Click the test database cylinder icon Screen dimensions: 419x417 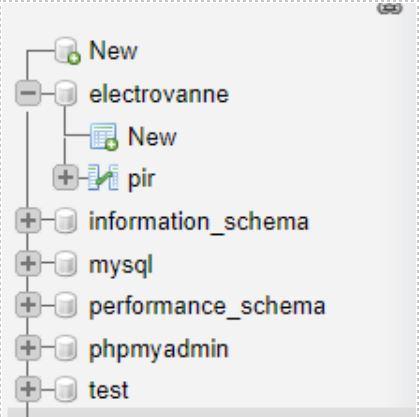click(66, 389)
